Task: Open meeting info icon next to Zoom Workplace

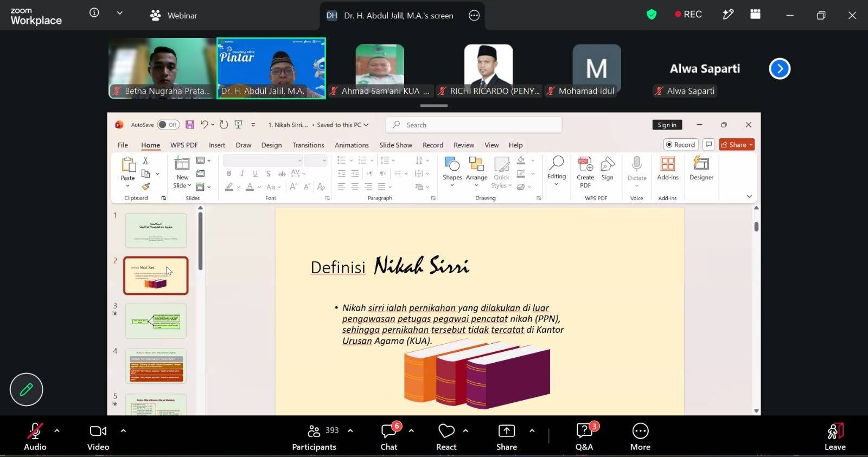Action: click(x=94, y=12)
